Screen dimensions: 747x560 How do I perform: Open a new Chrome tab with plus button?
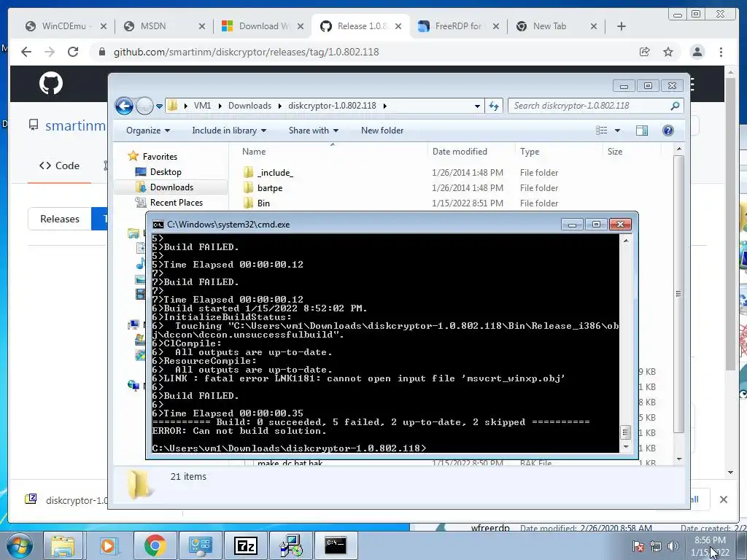coord(622,26)
